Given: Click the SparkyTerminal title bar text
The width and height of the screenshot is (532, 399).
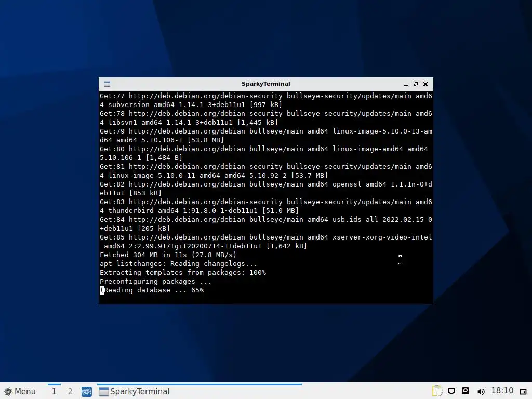Looking at the screenshot, I should (x=265, y=84).
